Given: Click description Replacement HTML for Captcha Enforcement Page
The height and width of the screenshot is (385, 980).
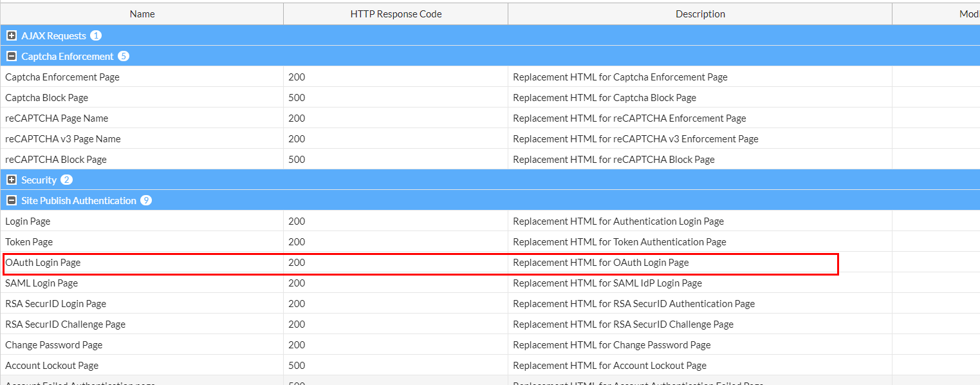Looking at the screenshot, I should click(620, 77).
